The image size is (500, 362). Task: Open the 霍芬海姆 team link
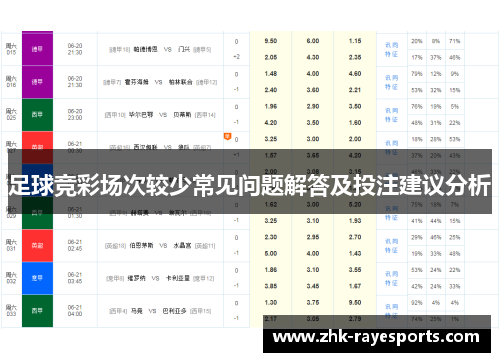coord(136,82)
